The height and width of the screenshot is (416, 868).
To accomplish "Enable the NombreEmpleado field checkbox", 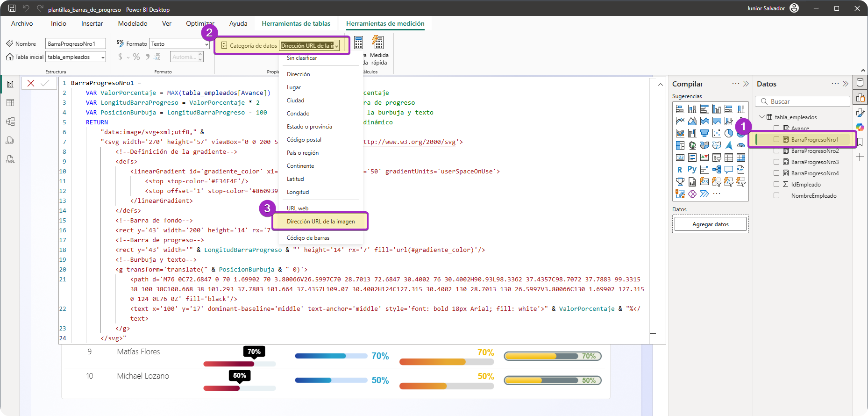I will click(776, 195).
